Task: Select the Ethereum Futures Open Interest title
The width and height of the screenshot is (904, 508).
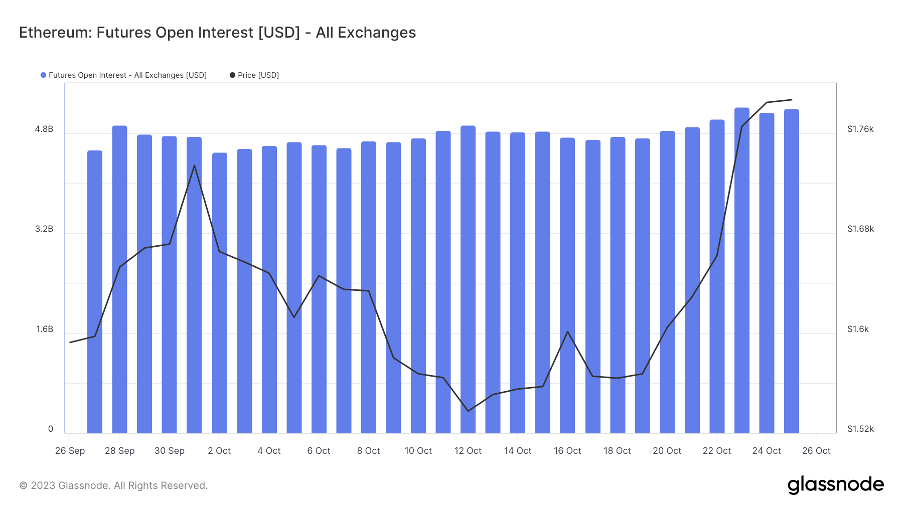Action: coord(217,33)
